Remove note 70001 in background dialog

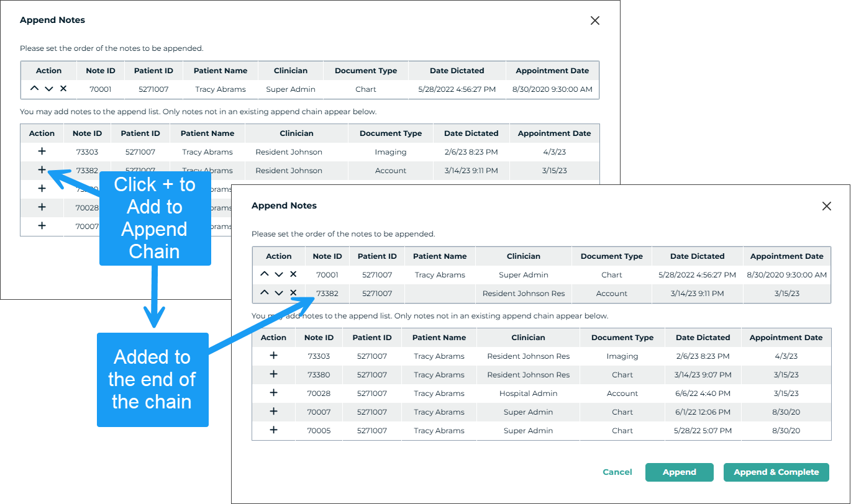click(63, 89)
